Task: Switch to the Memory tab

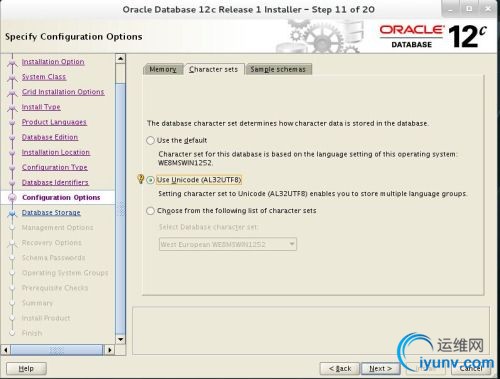Action: coord(163,69)
